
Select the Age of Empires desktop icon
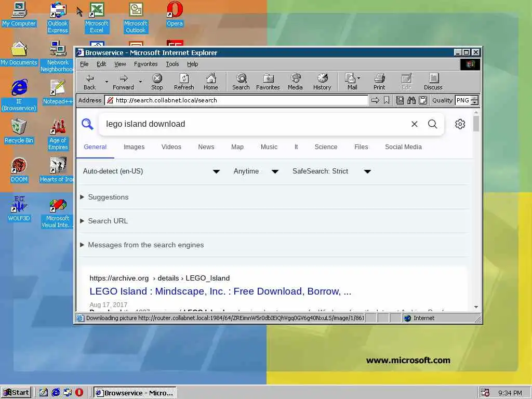click(58, 135)
